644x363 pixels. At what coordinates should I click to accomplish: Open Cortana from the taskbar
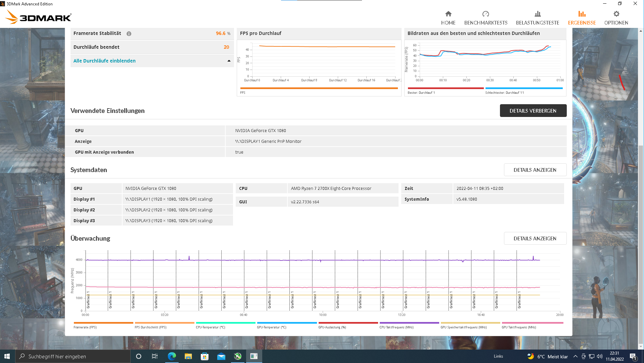[x=138, y=356]
